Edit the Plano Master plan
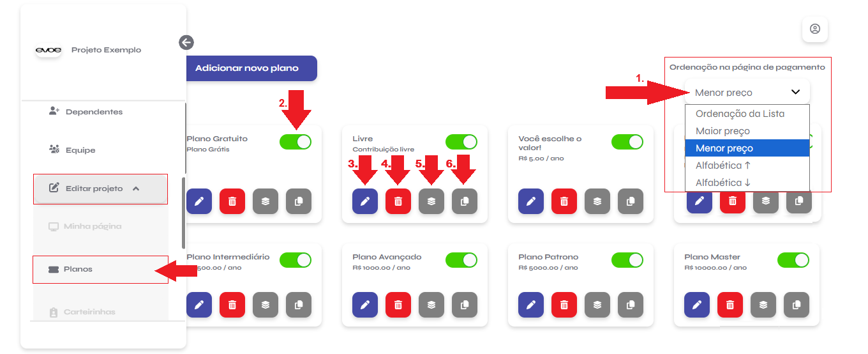 point(697,305)
